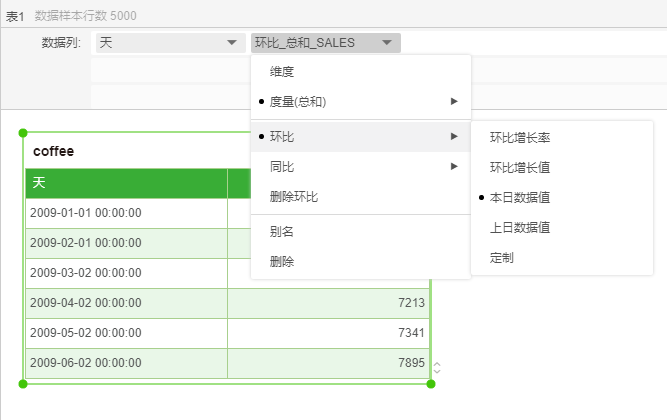Select 环比增长率 option
The height and width of the screenshot is (420, 667).
click(x=519, y=138)
